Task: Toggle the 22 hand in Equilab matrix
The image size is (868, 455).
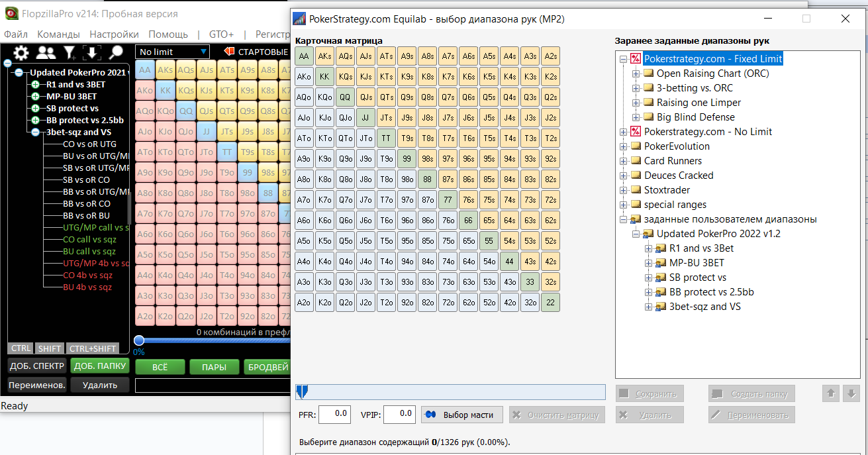Action: (551, 303)
